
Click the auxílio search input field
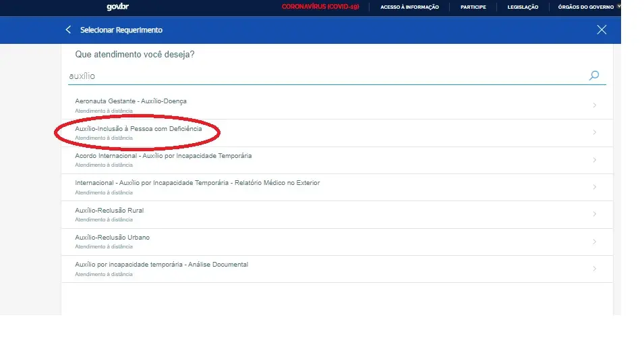[x=324, y=76]
